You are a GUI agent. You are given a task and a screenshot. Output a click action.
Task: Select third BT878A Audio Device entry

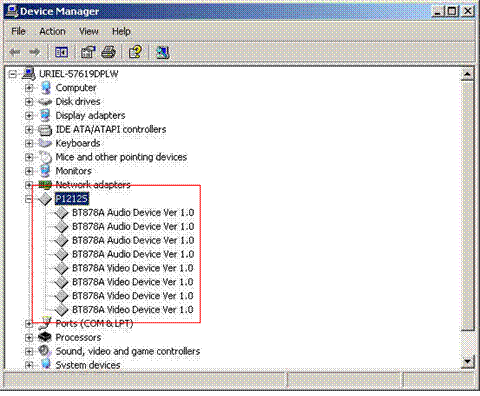coord(133,240)
